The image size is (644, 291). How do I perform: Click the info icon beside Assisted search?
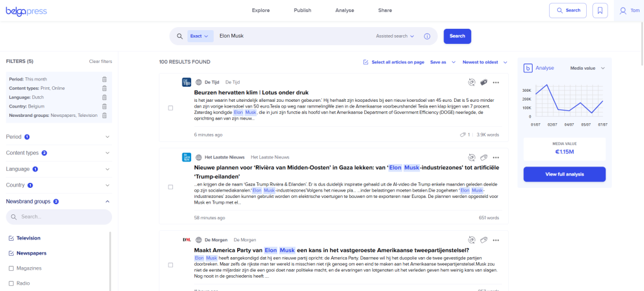(427, 36)
